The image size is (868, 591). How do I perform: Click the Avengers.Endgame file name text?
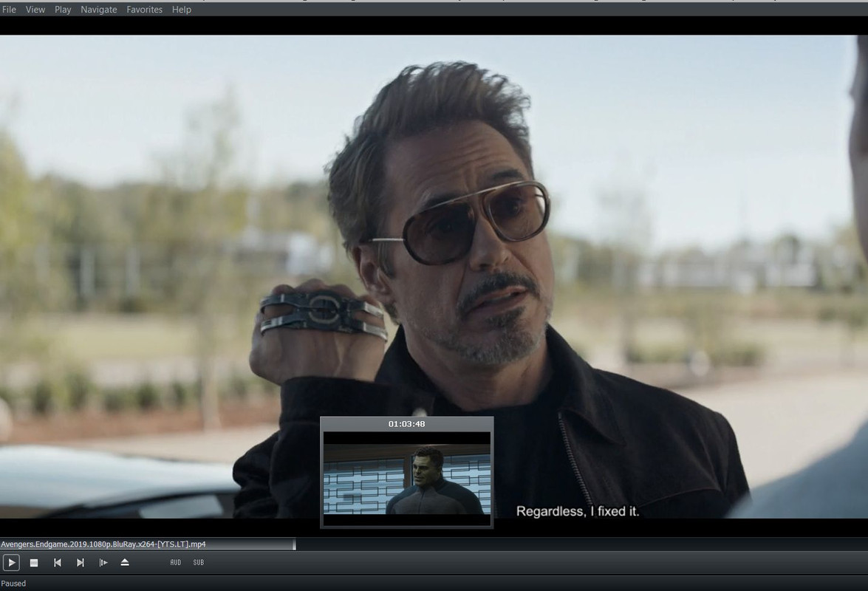(103, 544)
